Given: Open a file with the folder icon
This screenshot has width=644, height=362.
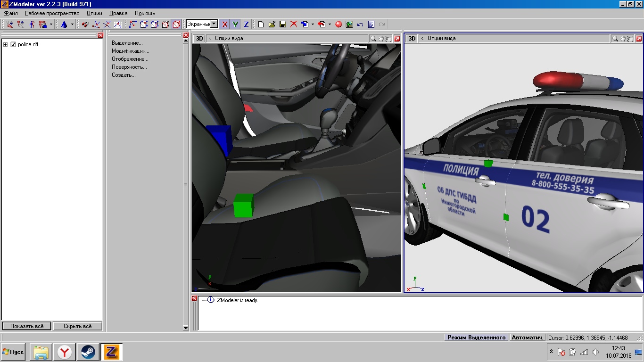Looking at the screenshot, I should [x=272, y=24].
